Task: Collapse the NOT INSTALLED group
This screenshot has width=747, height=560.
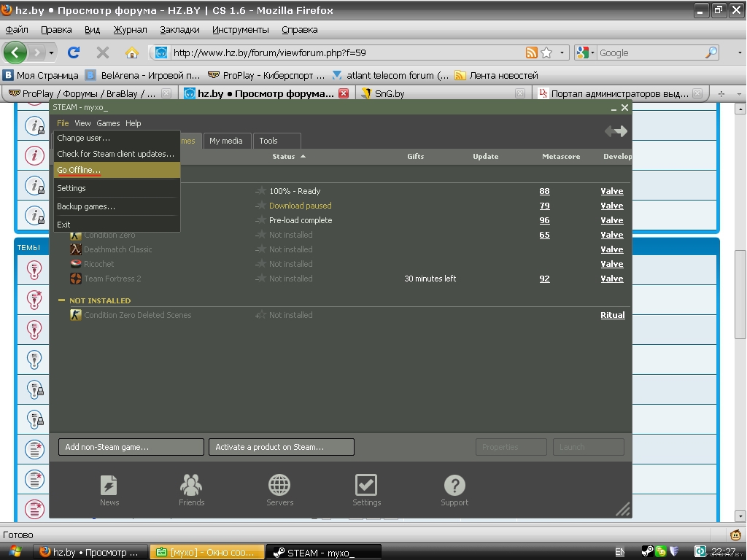Action: (61, 300)
